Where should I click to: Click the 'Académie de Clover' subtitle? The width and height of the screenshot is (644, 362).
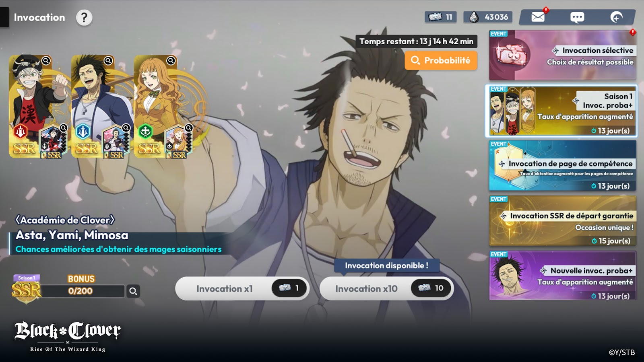[65, 220]
